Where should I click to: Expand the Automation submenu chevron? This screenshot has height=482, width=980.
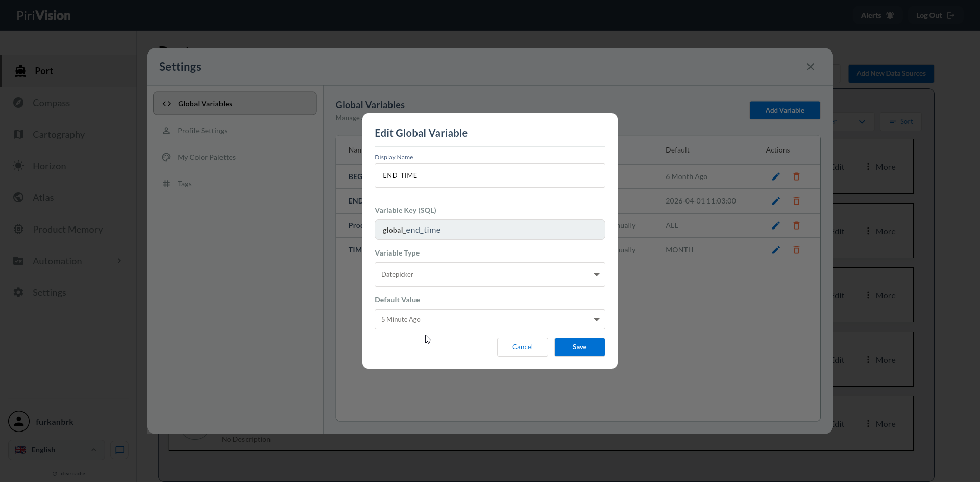(x=119, y=261)
